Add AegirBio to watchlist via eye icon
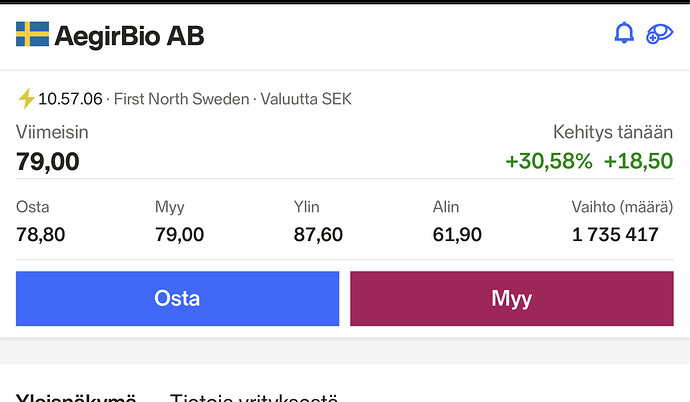Viewport: 690px width, 402px height. (x=659, y=34)
